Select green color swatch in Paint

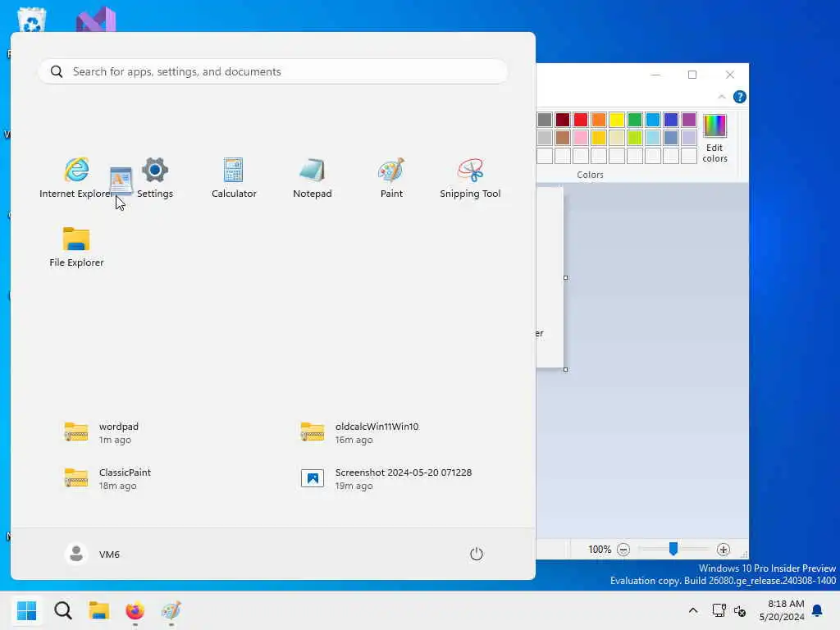coord(635,120)
